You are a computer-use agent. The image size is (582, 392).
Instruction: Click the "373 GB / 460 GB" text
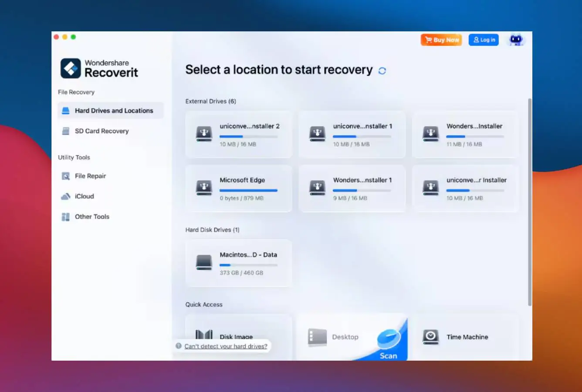pos(241,273)
